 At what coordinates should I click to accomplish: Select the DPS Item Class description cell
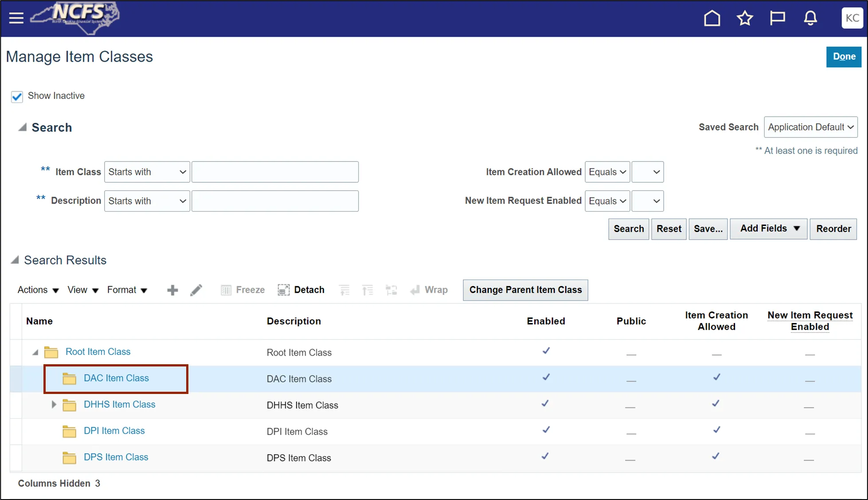(x=299, y=458)
